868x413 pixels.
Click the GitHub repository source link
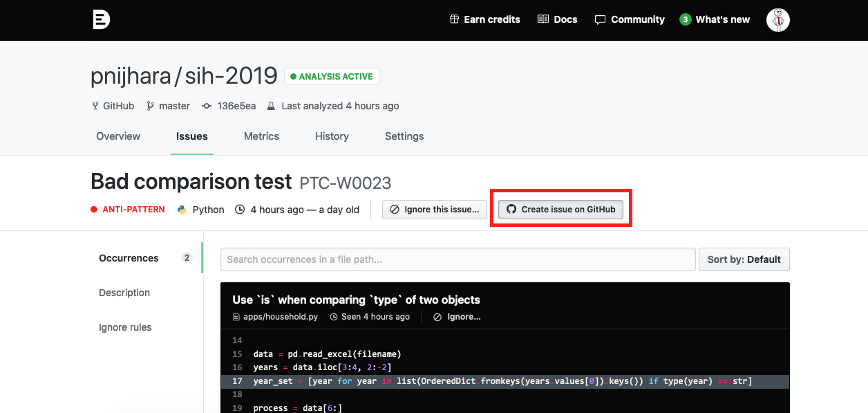(x=114, y=106)
